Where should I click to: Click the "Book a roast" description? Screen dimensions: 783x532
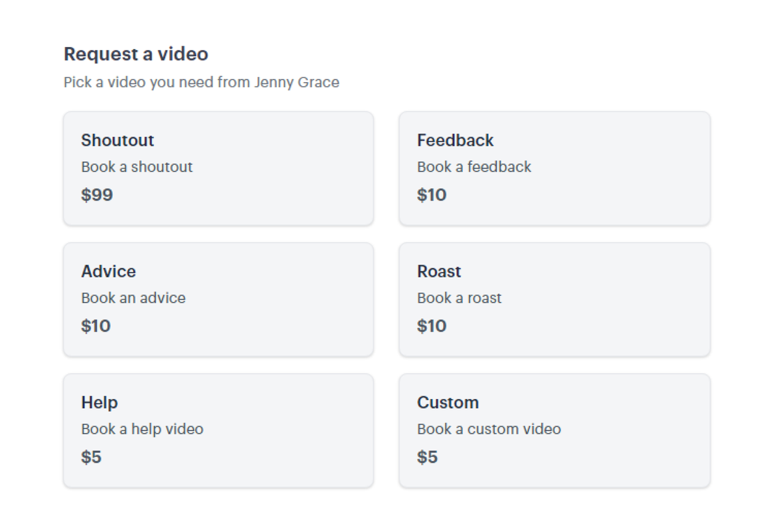(459, 298)
